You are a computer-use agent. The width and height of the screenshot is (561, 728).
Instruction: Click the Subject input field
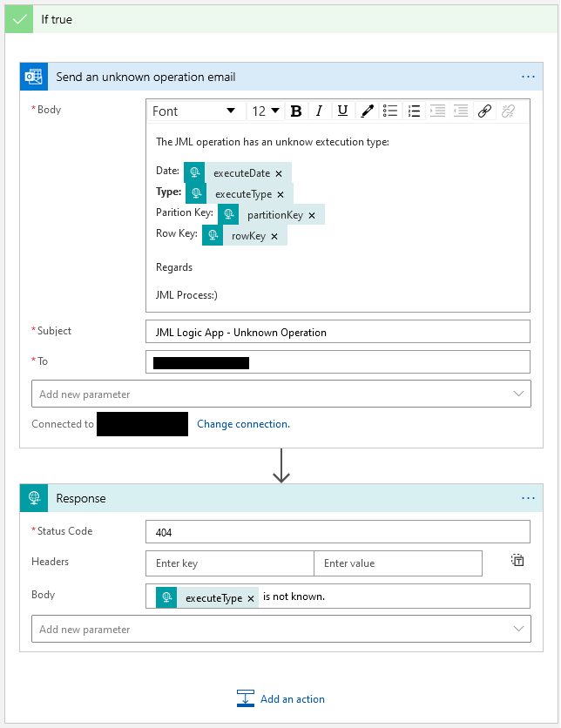coord(337,332)
